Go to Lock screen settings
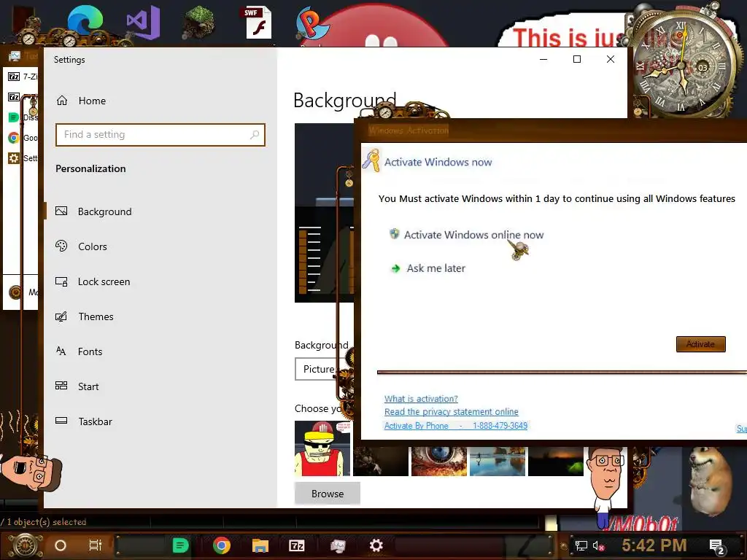 coord(104,281)
